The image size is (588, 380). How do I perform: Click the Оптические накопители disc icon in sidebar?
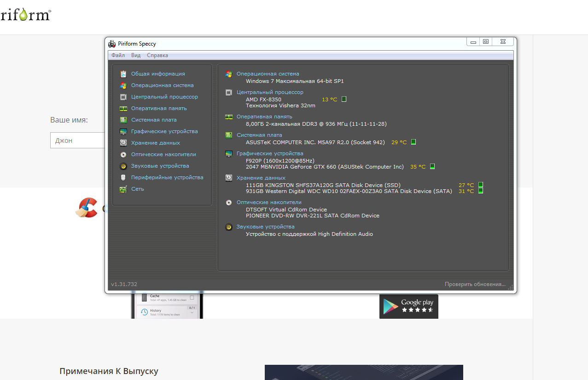pyautogui.click(x=123, y=154)
